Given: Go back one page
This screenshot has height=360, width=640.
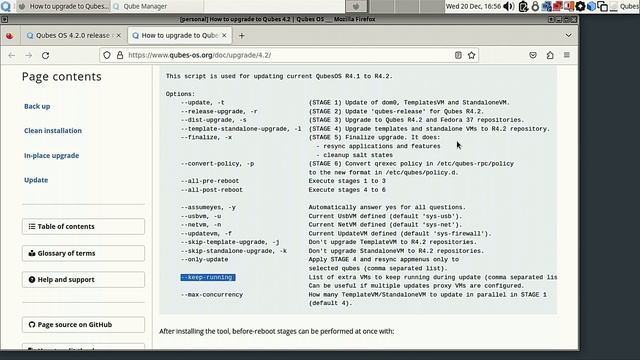Looking at the screenshot, I should point(11,55).
